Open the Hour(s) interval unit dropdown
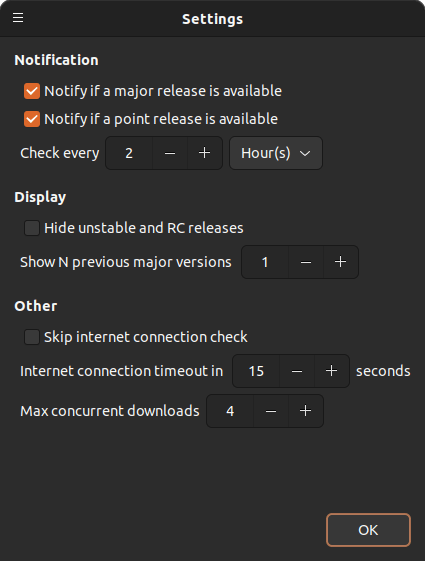The image size is (425, 561). click(x=276, y=153)
